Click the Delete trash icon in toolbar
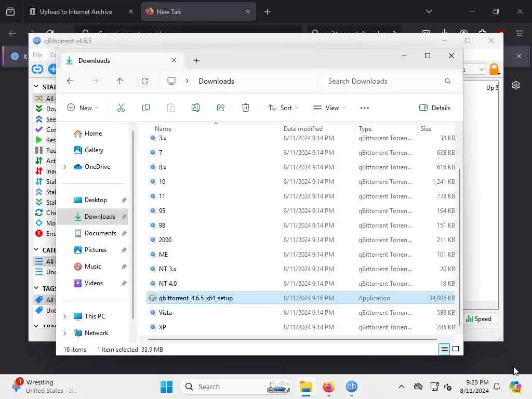The height and width of the screenshot is (399, 532). (246, 108)
